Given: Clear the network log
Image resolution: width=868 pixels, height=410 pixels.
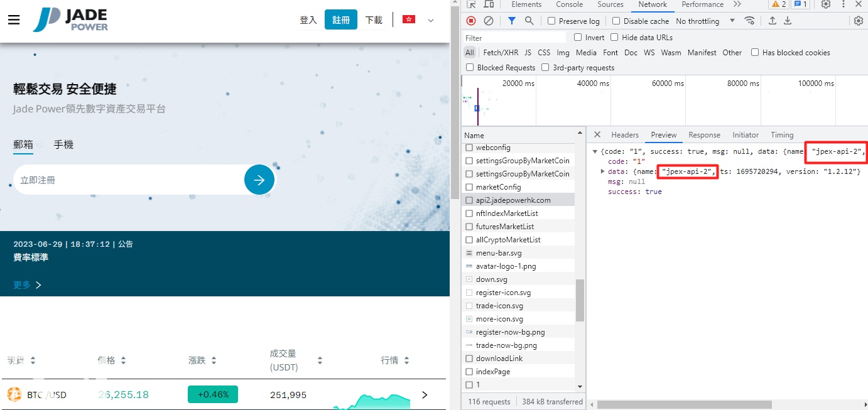Looking at the screenshot, I should pos(488,21).
